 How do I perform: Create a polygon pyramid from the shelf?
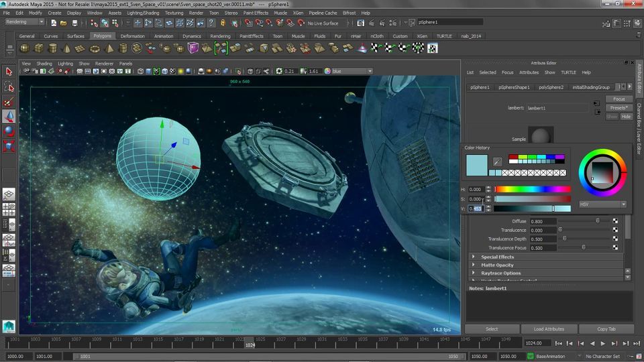click(109, 48)
